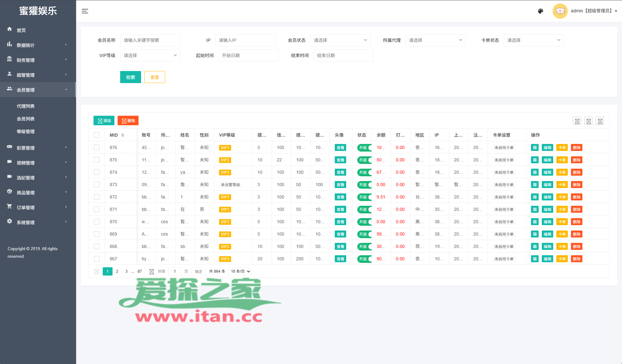
Task: Click the 视频管理 camera icon
Action: point(10,162)
